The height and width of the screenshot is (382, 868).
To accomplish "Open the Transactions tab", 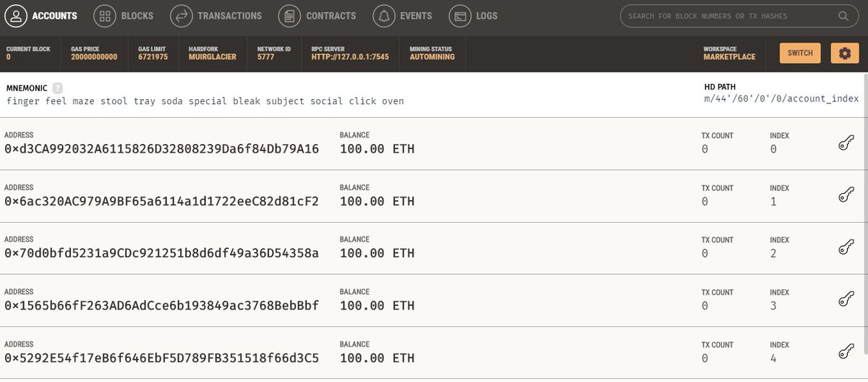I will 216,15.
